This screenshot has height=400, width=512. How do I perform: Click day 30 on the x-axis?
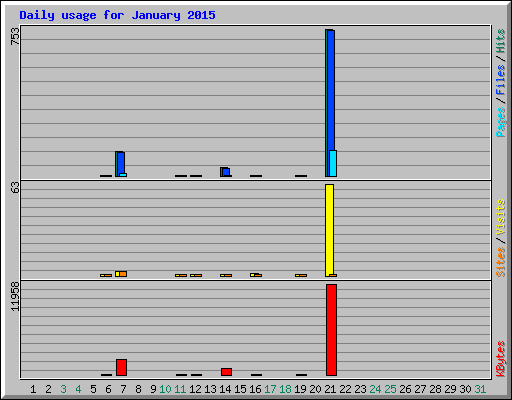(465, 389)
